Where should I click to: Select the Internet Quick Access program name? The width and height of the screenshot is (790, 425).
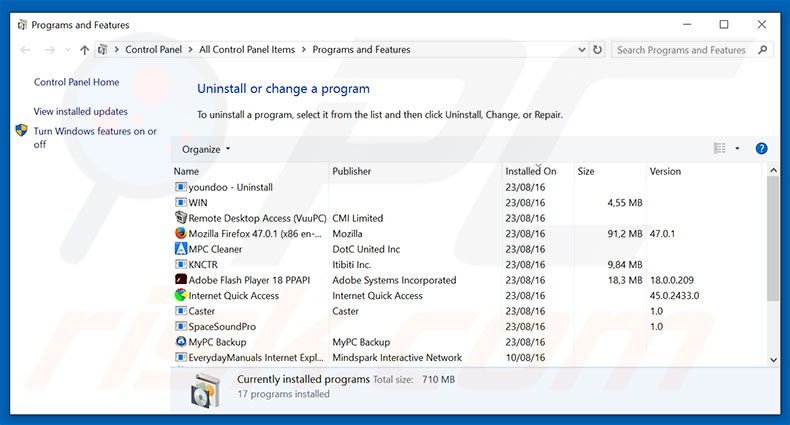(x=233, y=296)
